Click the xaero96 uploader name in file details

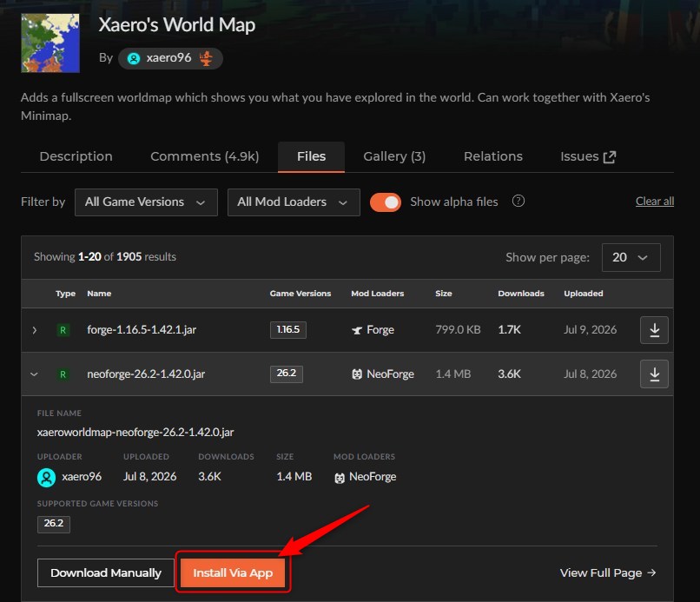(x=82, y=477)
